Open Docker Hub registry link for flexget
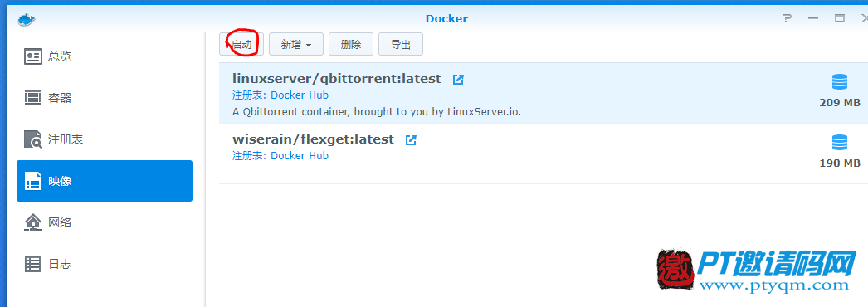 (x=300, y=155)
